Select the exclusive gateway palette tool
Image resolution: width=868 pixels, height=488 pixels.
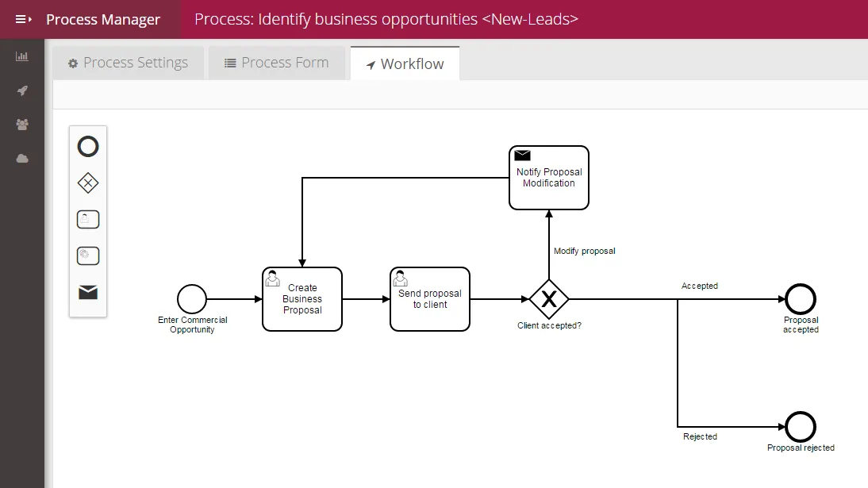tap(88, 183)
